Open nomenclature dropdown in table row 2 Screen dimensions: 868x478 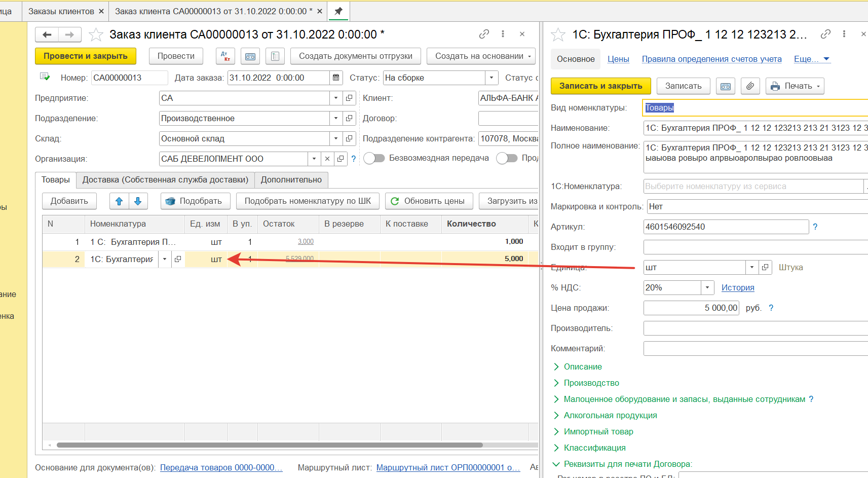coord(165,259)
